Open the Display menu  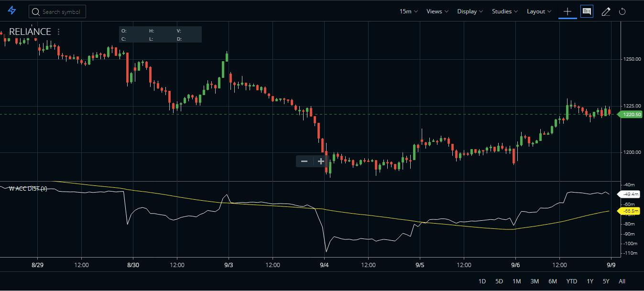[x=469, y=11]
